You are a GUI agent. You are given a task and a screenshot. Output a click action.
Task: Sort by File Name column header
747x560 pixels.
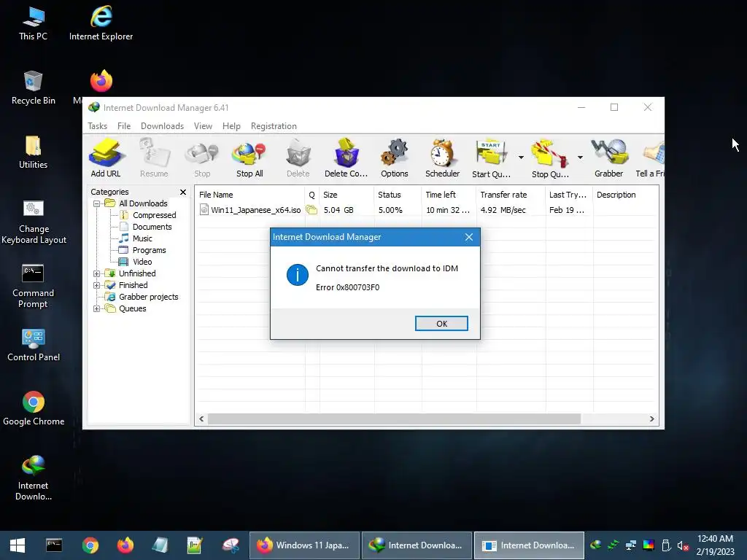[251, 195]
